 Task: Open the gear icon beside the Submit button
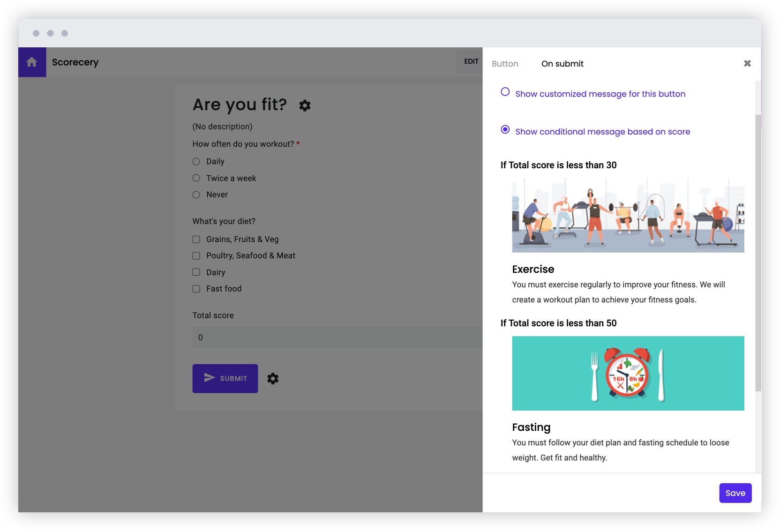click(x=273, y=379)
